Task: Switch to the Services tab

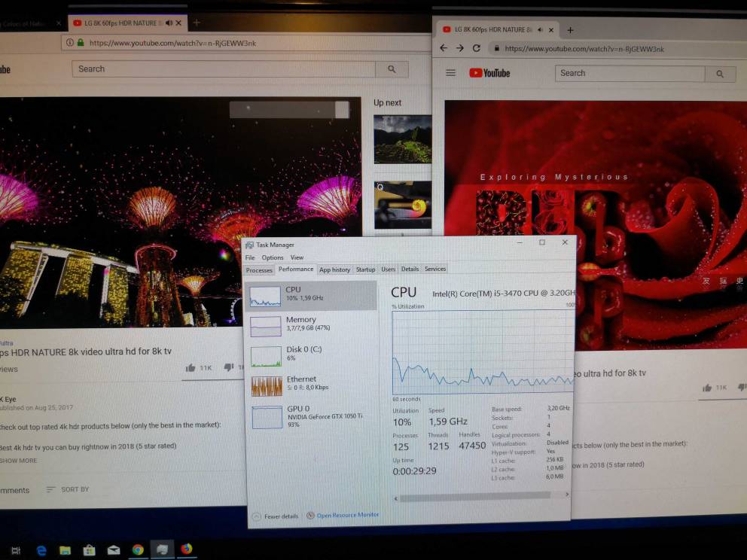Action: (435, 269)
